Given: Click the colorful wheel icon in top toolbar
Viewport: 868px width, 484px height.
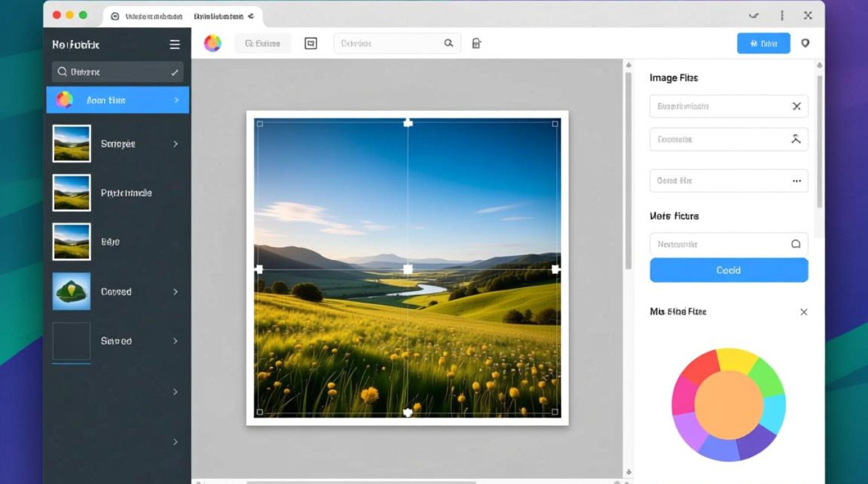Looking at the screenshot, I should tap(212, 43).
